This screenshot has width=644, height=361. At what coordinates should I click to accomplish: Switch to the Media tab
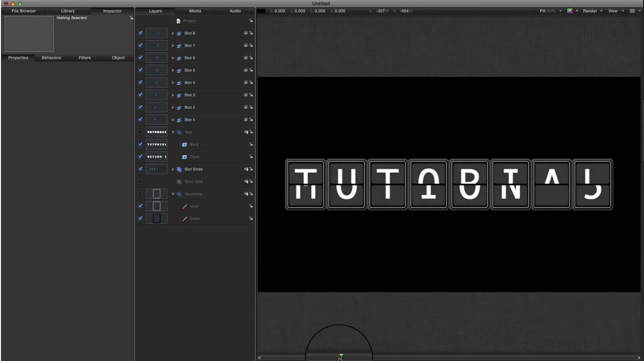point(195,11)
